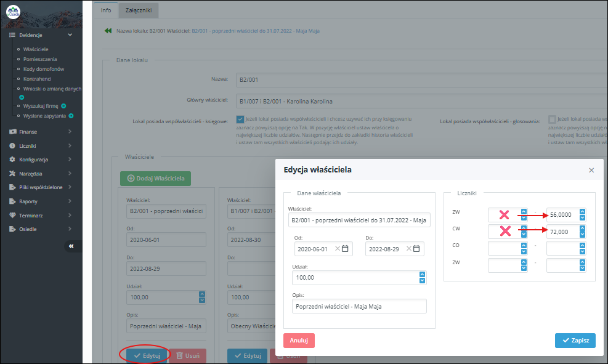This screenshot has height=364, width=608.
Task: Click the Zapisz button
Action: tap(575, 341)
